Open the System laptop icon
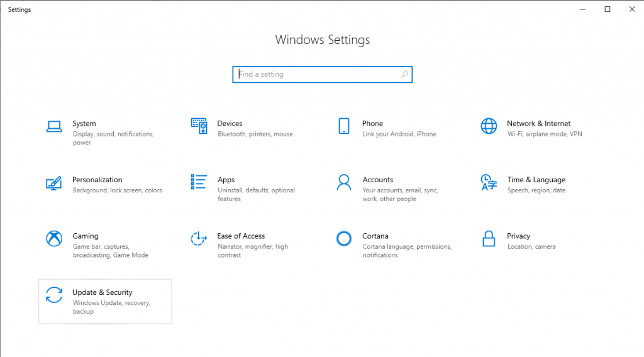This screenshot has width=644, height=357. [x=54, y=126]
